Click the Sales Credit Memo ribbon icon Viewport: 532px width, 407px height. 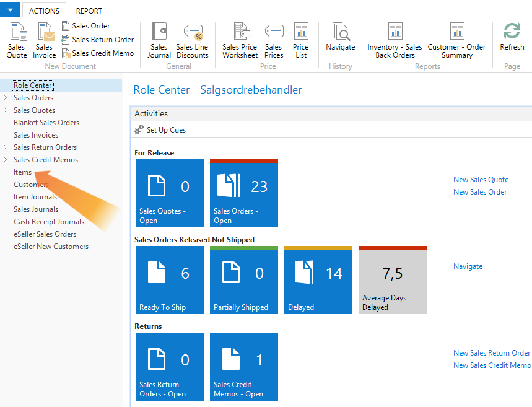tap(66, 53)
